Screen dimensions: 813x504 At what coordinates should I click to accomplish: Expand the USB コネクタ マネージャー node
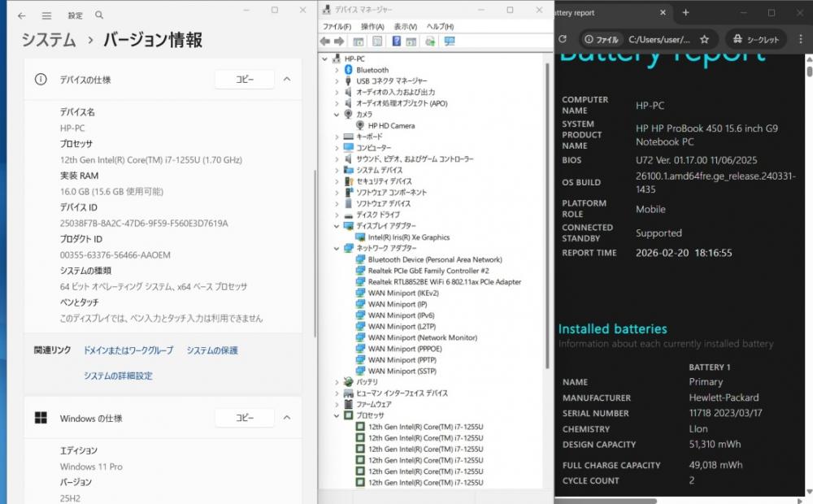click(x=337, y=81)
